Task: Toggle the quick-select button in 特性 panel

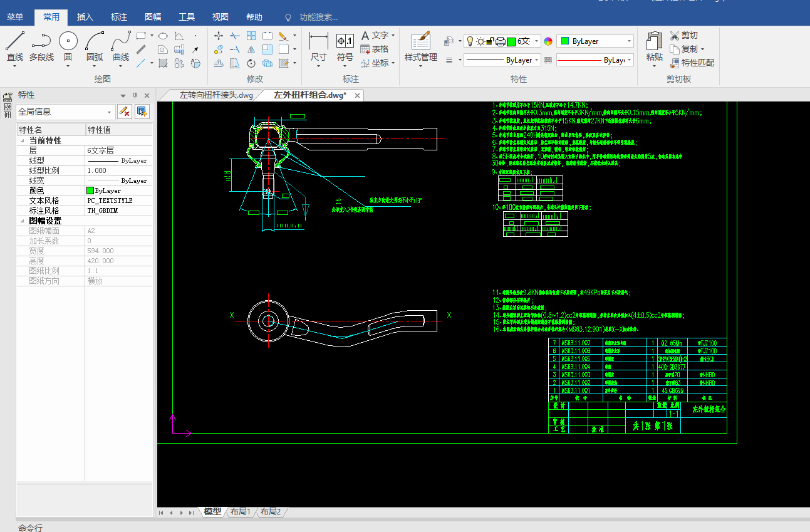Action: pos(142,112)
